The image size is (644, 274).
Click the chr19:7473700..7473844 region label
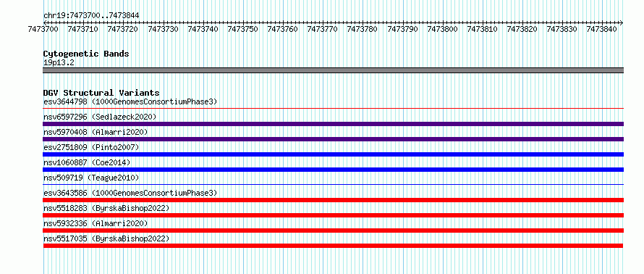(91, 16)
